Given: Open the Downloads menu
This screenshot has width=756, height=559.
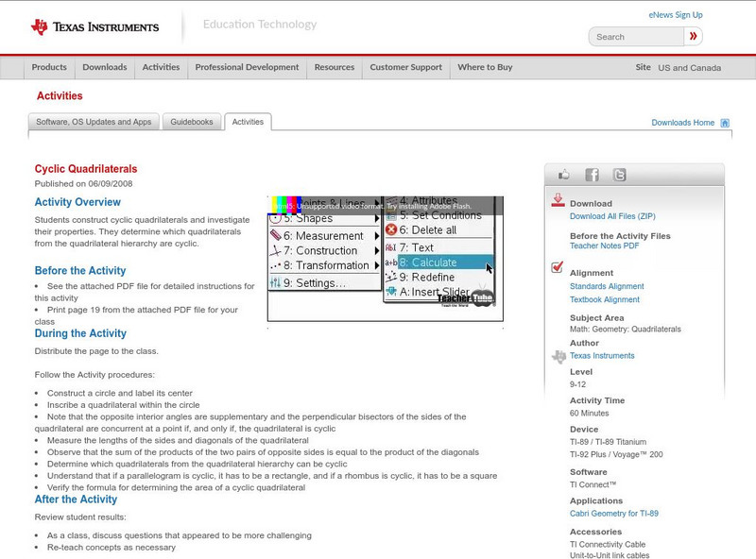Looking at the screenshot, I should 105,67.
